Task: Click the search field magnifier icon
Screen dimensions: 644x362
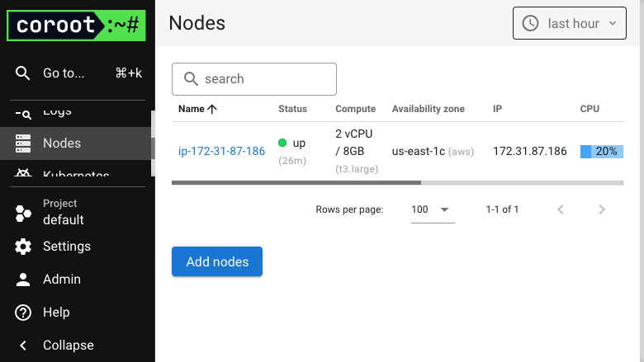Action: [191, 78]
